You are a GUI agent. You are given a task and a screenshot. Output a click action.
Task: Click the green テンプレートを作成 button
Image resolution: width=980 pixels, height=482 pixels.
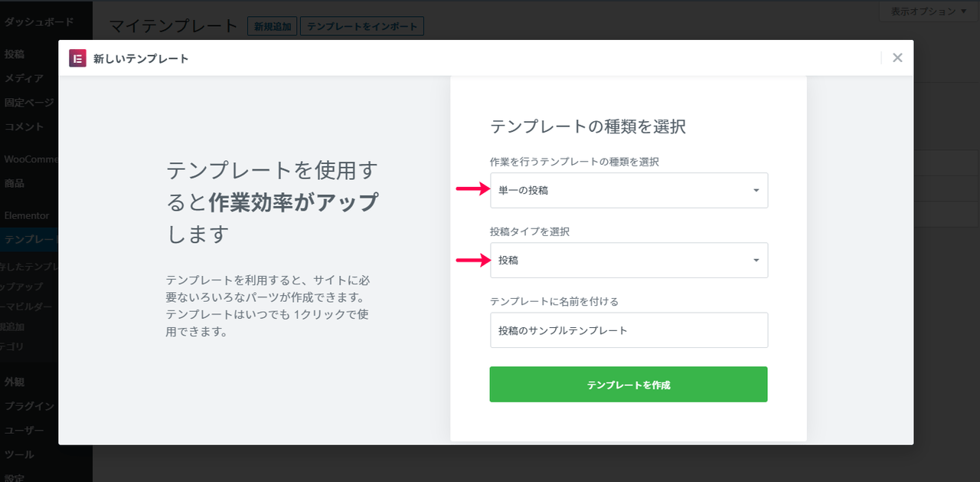point(629,384)
